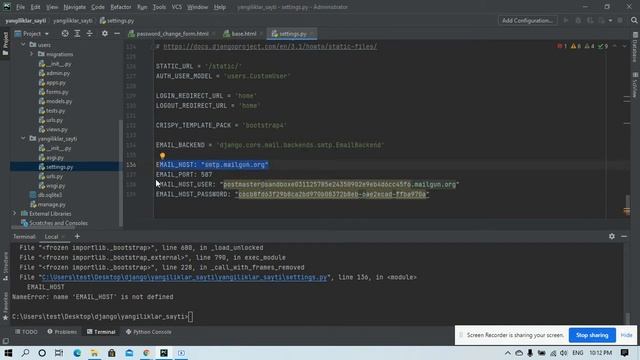This screenshot has width=640, height=360.
Task: Click Hide link on sharing bar
Action: point(626,335)
